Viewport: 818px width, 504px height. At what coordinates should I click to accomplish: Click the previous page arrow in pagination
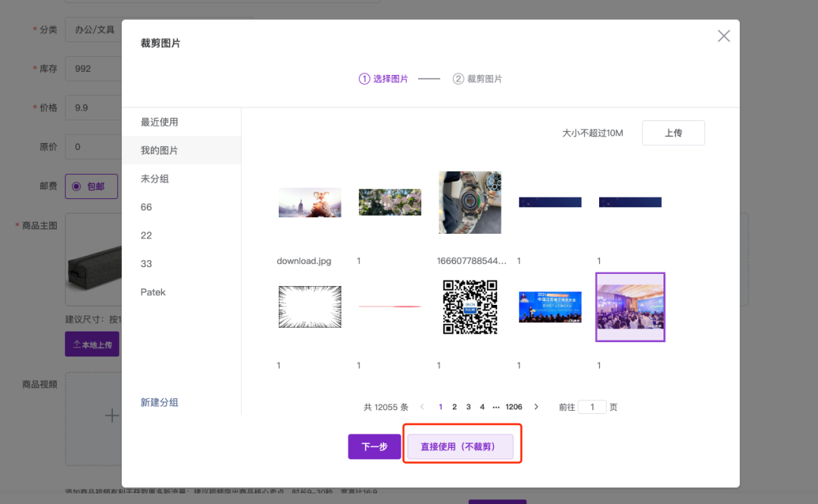[x=422, y=407]
